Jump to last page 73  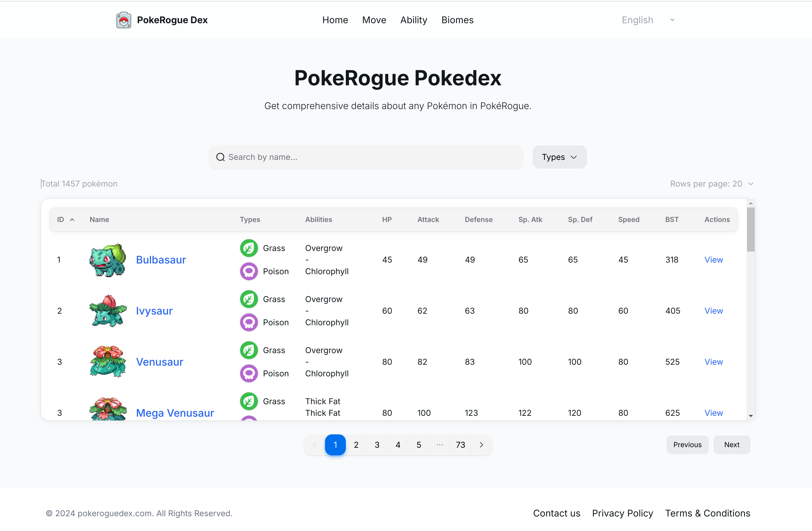point(461,445)
